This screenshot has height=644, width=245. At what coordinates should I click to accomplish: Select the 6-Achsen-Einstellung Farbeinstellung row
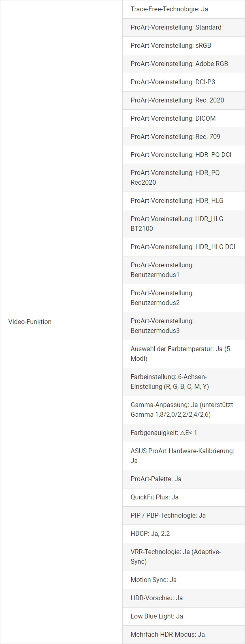pyautogui.click(x=184, y=382)
